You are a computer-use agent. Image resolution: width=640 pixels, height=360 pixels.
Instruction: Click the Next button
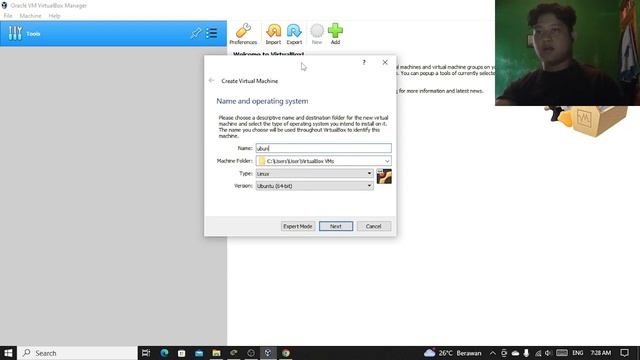click(336, 226)
